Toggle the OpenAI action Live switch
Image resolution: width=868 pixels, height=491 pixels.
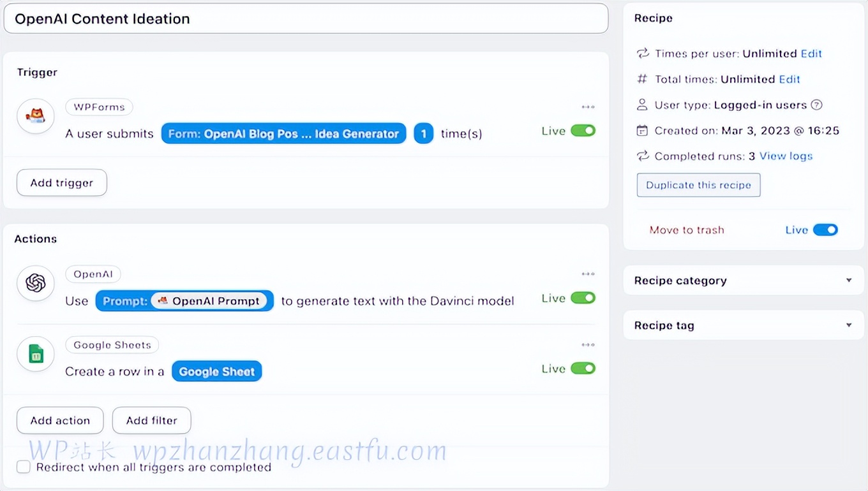coord(583,298)
